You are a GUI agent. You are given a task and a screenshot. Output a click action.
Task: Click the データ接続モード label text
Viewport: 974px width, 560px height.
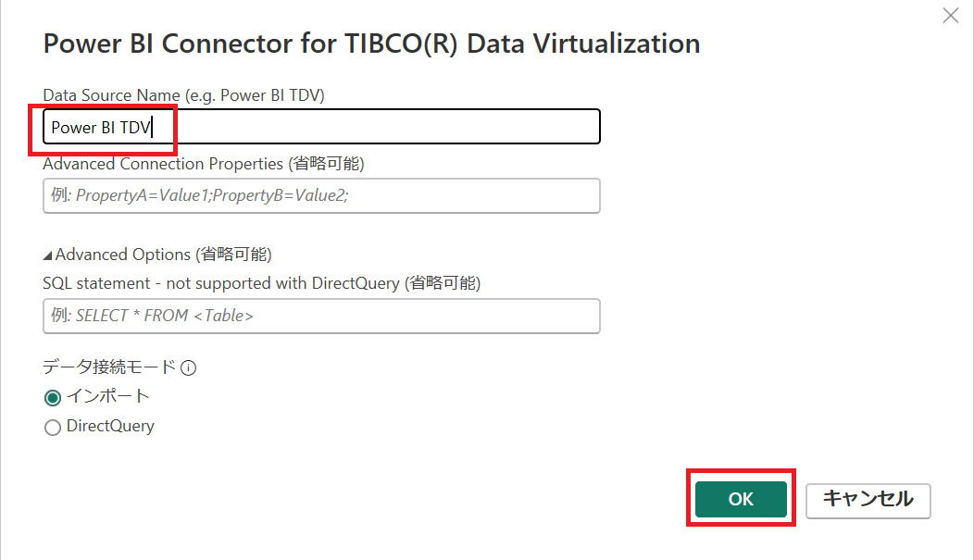tap(109, 367)
